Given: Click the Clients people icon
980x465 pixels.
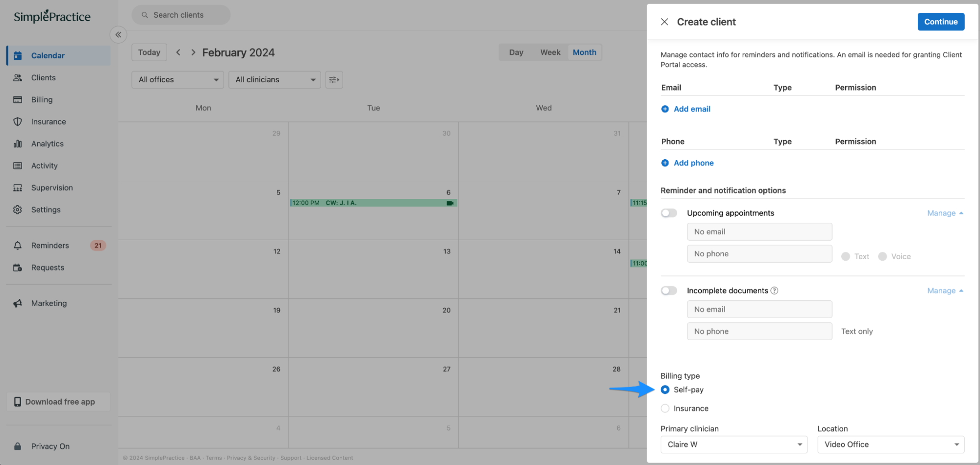Looking at the screenshot, I should 18,77.
